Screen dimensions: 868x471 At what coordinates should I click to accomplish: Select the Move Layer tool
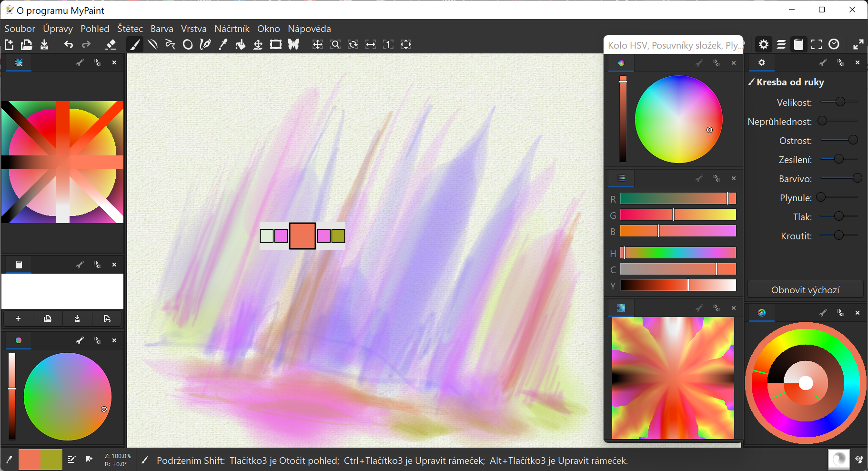(258, 45)
